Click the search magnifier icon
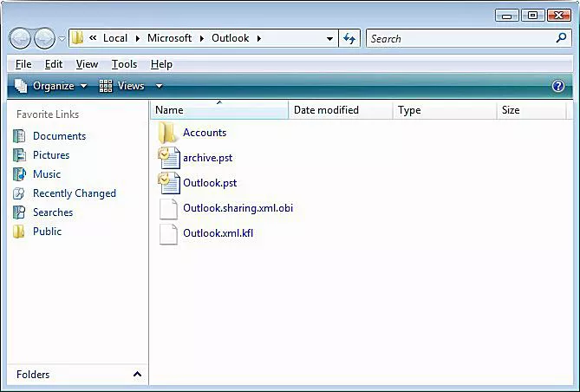 561,38
